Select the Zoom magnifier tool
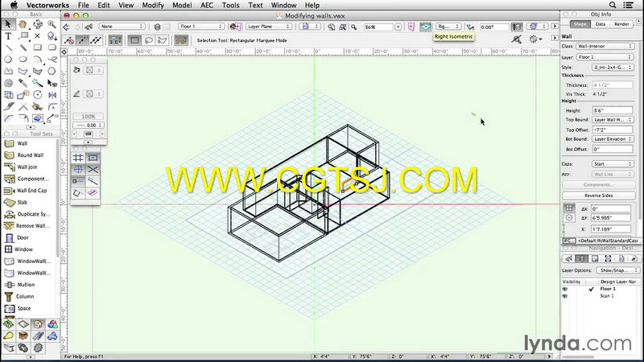Screen dimensions: 644x362 52,24
